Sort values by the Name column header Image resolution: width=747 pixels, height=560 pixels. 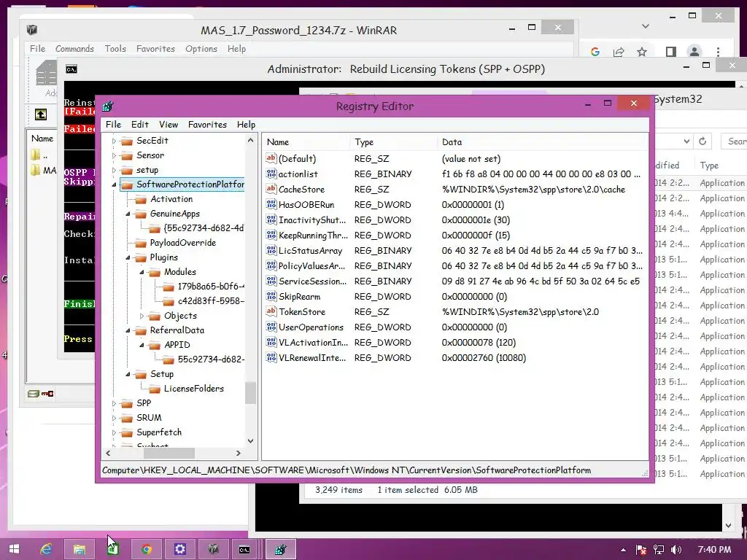tap(306, 142)
